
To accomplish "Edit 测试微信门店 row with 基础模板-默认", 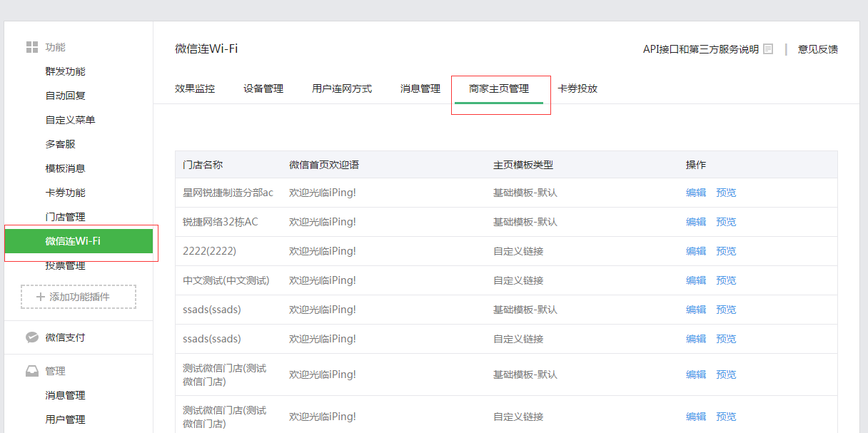I will 696,375.
